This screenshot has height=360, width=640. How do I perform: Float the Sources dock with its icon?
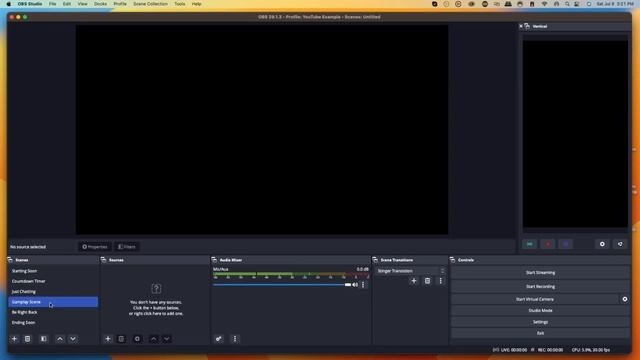pos(103,260)
